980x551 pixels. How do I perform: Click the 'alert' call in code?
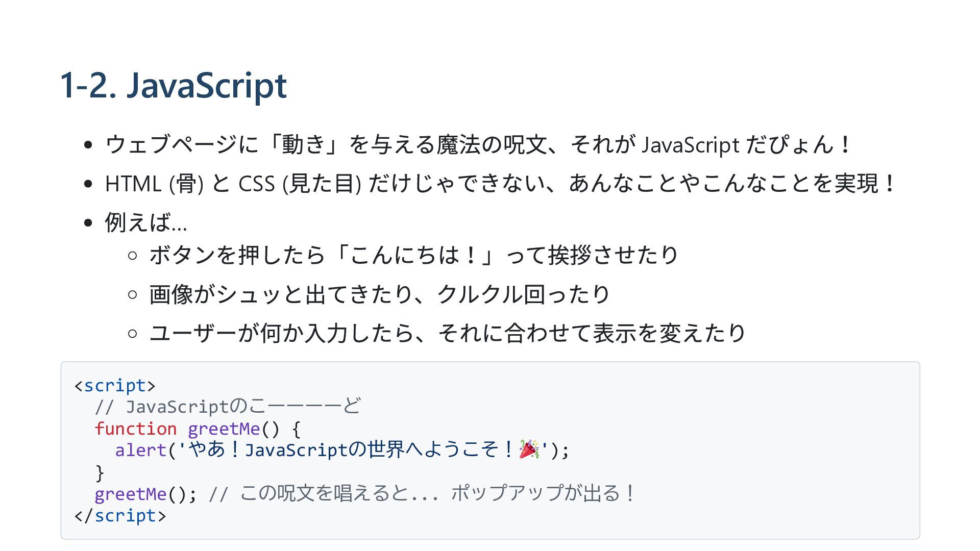[x=141, y=450]
